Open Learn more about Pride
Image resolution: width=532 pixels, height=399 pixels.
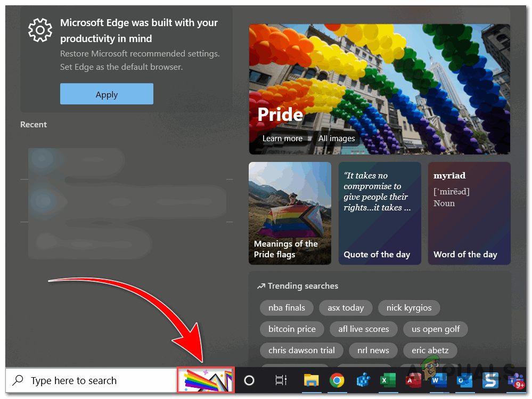(282, 138)
